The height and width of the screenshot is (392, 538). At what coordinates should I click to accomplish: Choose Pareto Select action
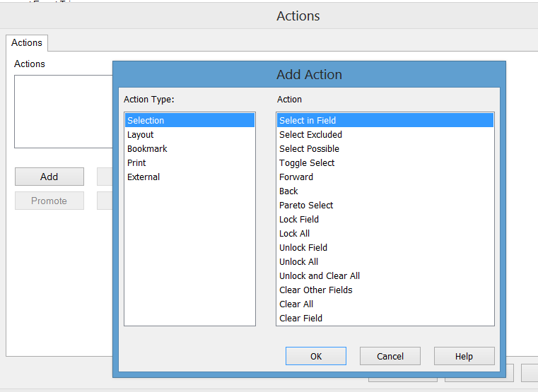(306, 206)
